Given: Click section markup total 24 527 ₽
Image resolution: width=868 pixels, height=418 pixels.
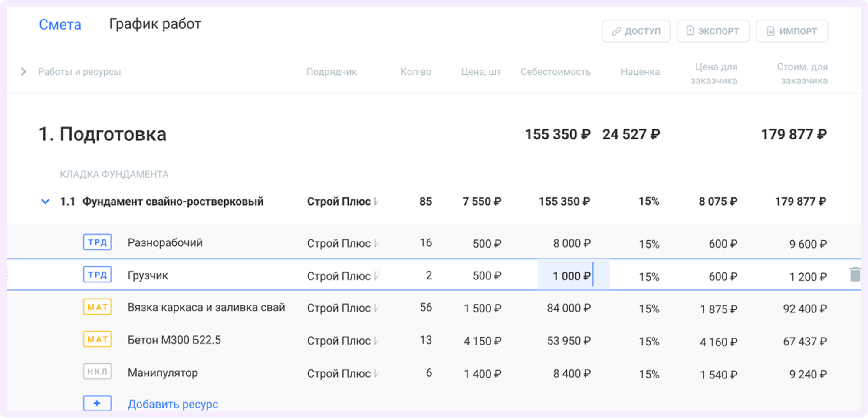Looking at the screenshot, I should point(631,134).
